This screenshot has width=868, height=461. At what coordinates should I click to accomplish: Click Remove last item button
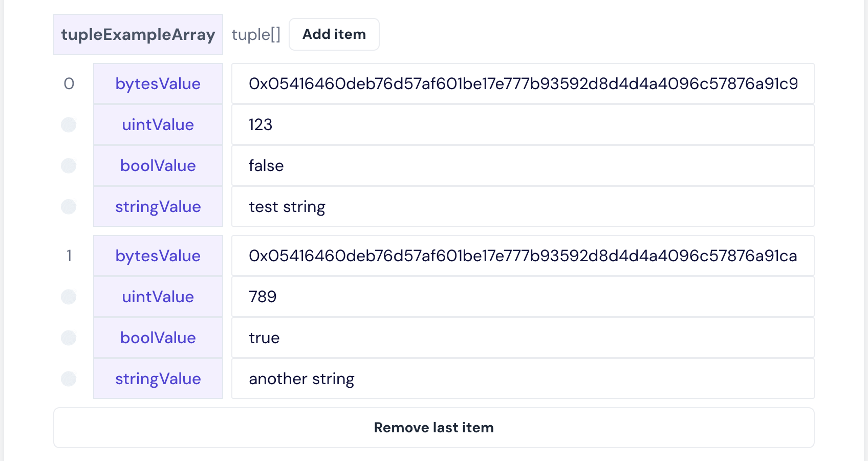pyautogui.click(x=434, y=428)
